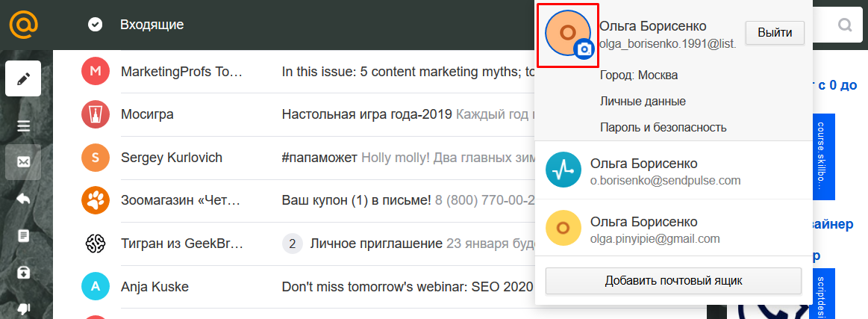
Task: Expand the hamburger menu in the sidebar
Action: (x=23, y=126)
